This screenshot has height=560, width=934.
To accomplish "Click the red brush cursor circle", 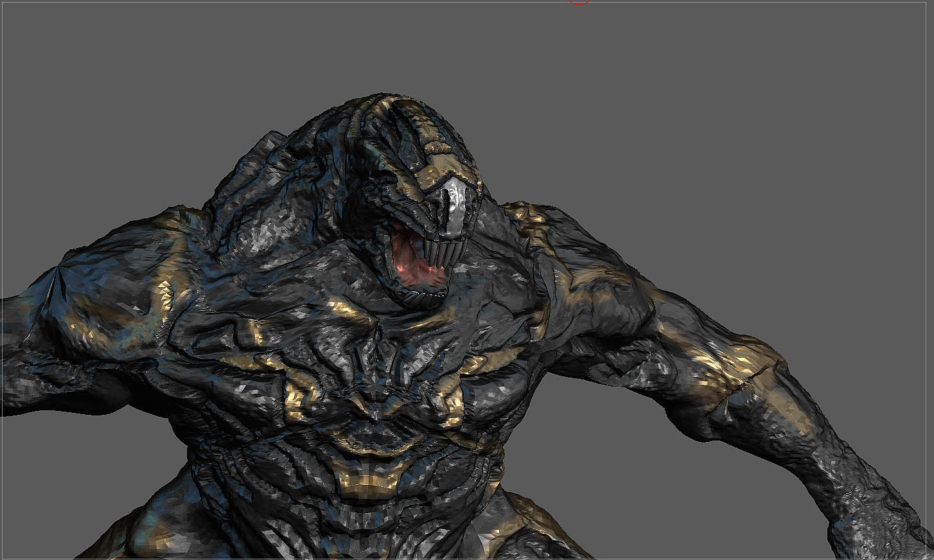I will coord(579,2).
